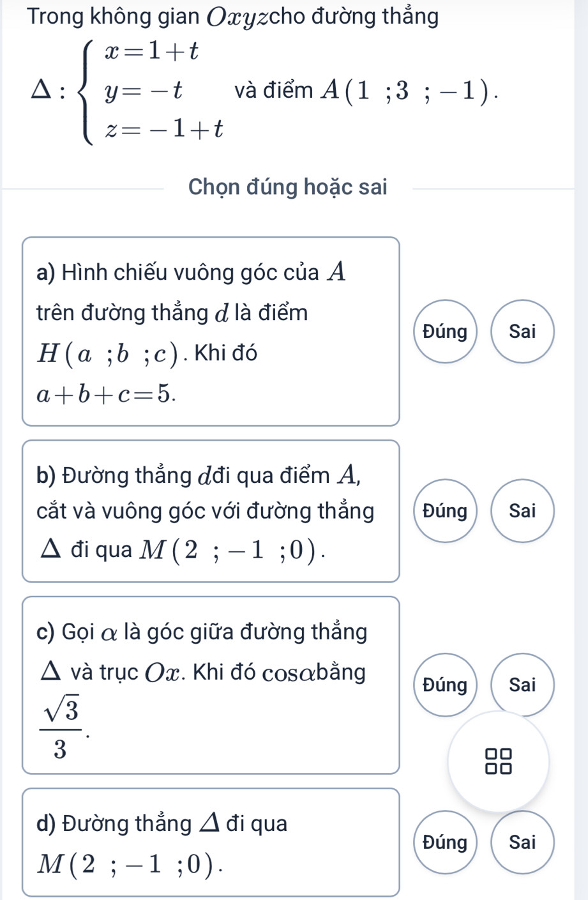The image size is (588, 900).
Task: Click statement b card about đường thẳng d
Action: pos(211,511)
